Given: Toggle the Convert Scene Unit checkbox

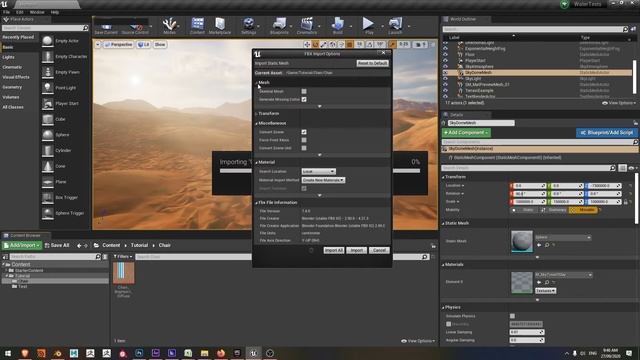Looking at the screenshot, I should (x=304, y=148).
